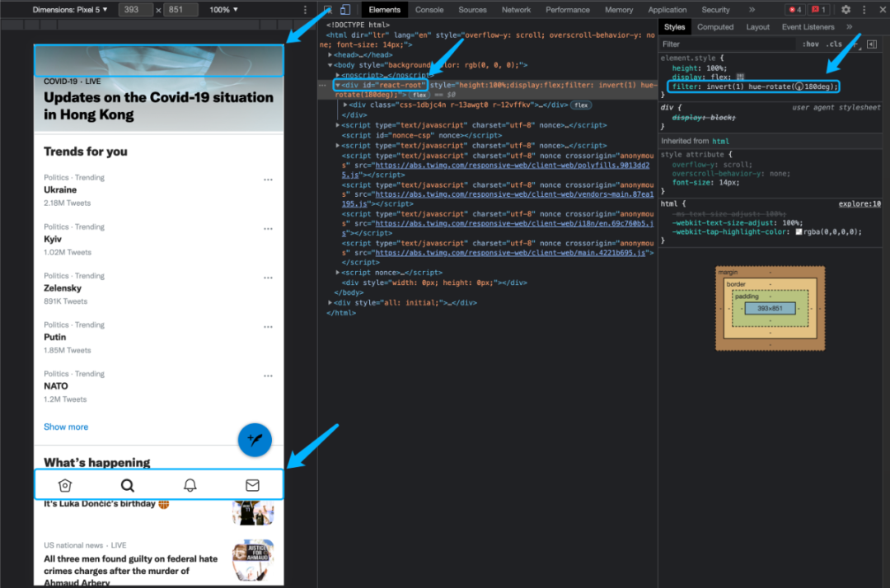Image resolution: width=890 pixels, height=588 pixels.
Task: Open more options for NATO trend
Action: [x=268, y=376]
